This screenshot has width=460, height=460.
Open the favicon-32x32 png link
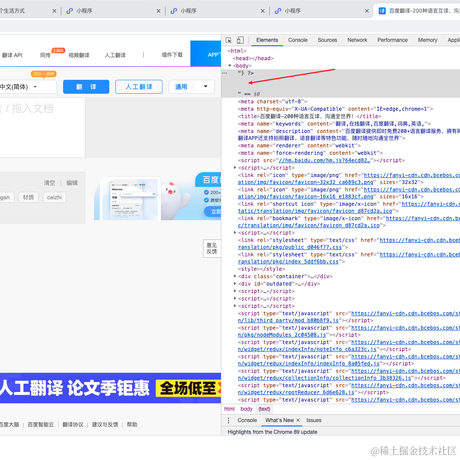[307, 182]
